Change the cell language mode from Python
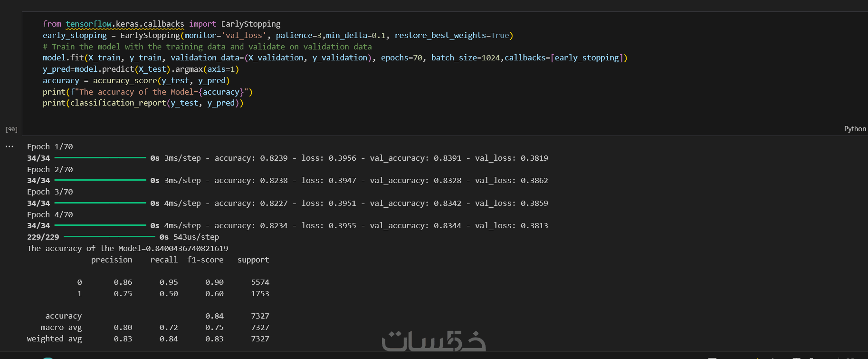Image resolution: width=868 pixels, height=359 pixels. pyautogui.click(x=855, y=129)
